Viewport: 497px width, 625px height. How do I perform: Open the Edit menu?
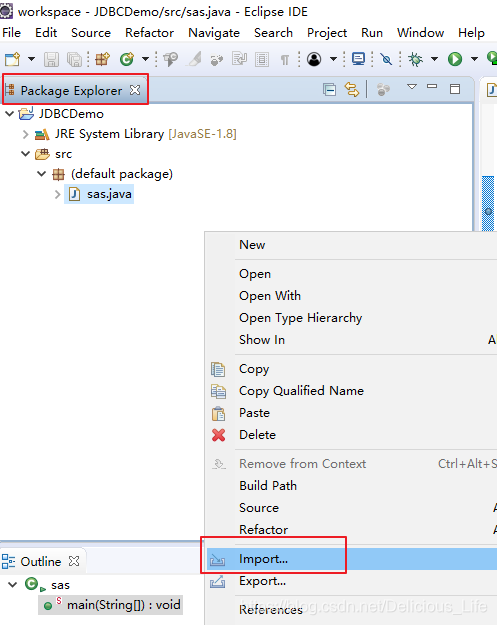(x=46, y=33)
